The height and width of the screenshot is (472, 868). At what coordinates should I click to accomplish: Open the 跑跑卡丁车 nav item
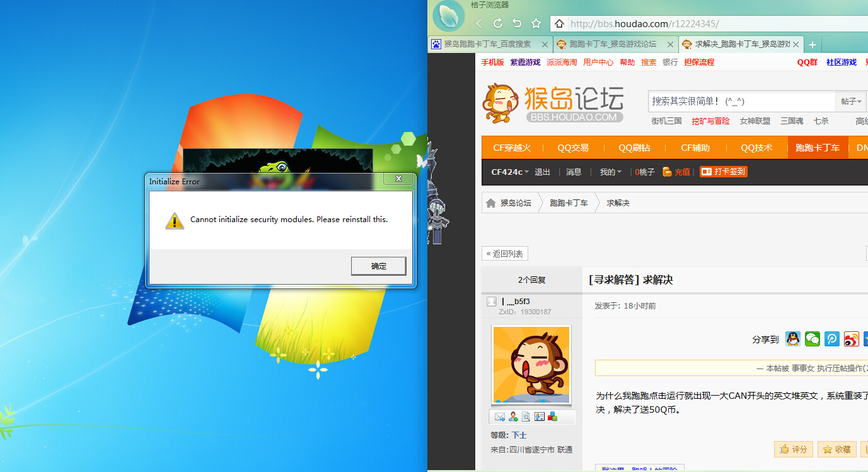pos(818,148)
